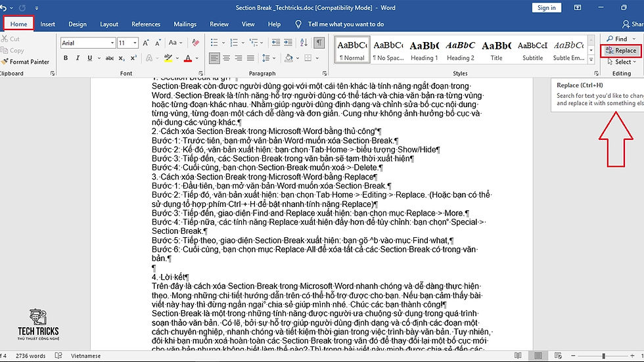Toggle Bold formatting
Image resolution: width=644 pixels, height=362 pixels.
tap(66, 58)
